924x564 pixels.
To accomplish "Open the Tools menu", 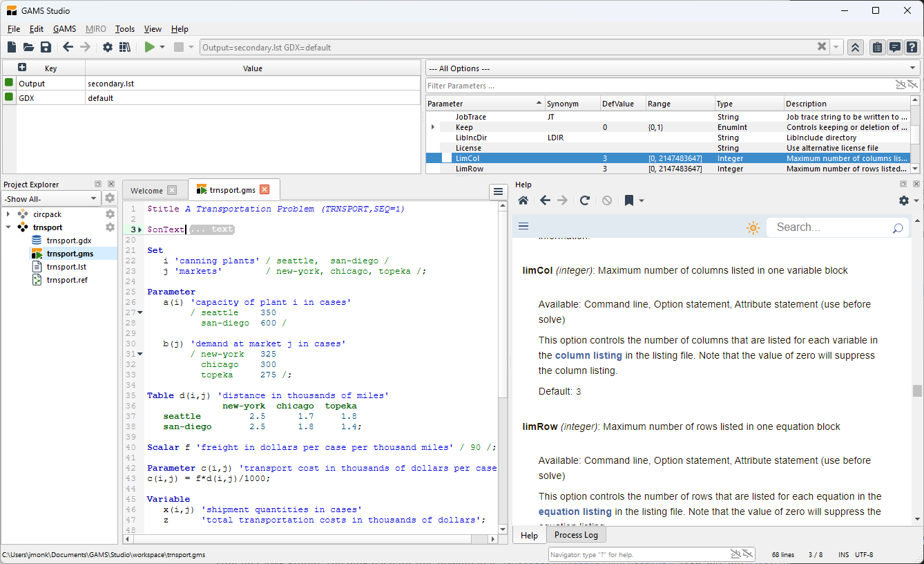I will tap(125, 29).
